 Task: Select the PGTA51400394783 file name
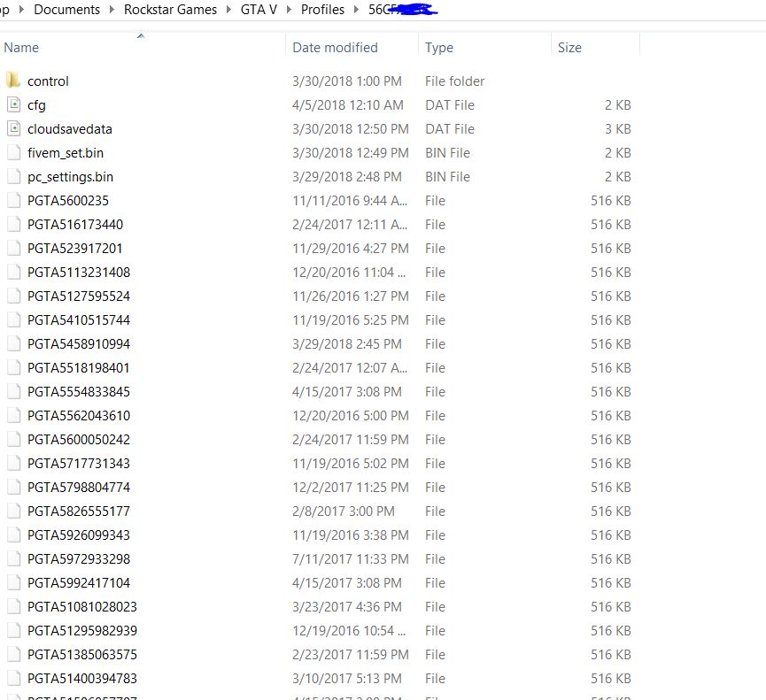click(x=82, y=679)
